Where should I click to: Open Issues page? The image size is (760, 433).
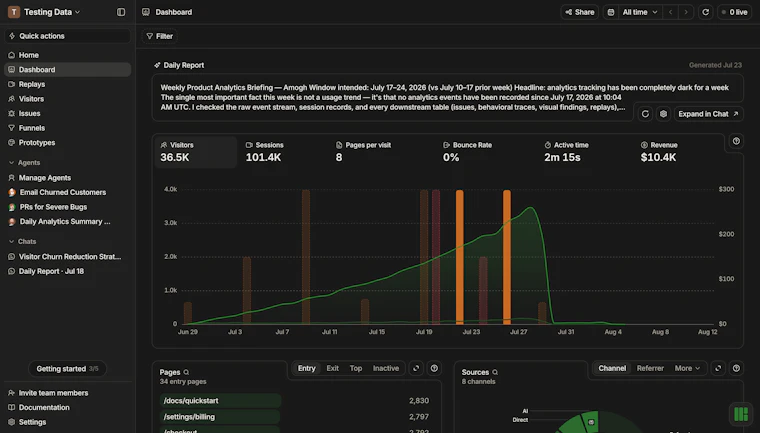click(x=67, y=113)
